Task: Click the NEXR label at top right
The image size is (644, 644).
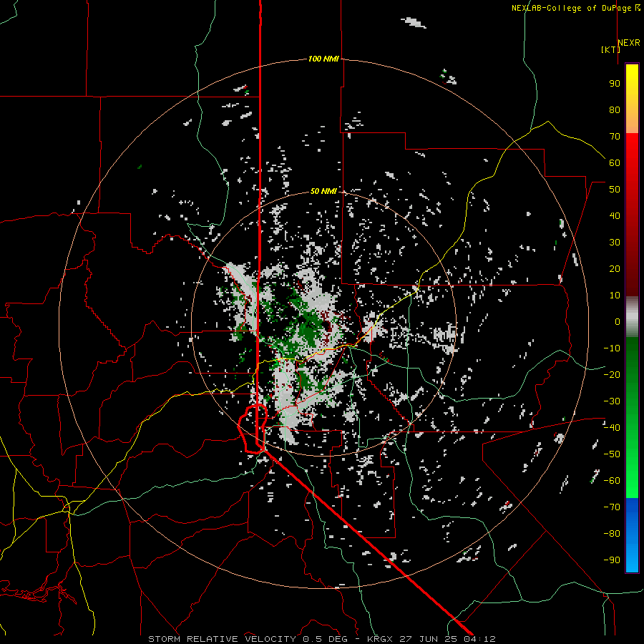Action: coord(629,43)
